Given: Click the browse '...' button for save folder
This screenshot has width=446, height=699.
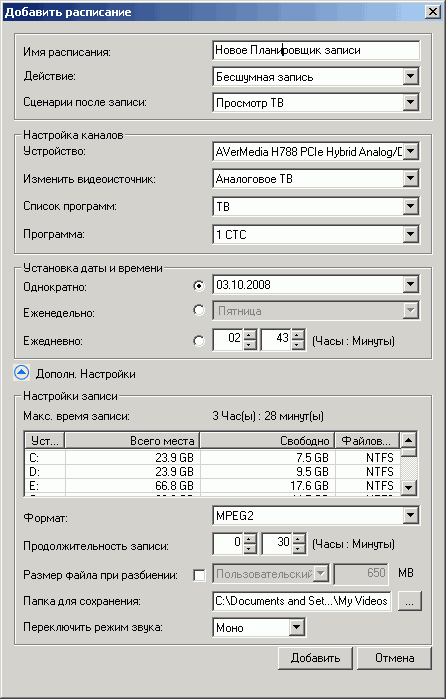Looking at the screenshot, I should (409, 601).
